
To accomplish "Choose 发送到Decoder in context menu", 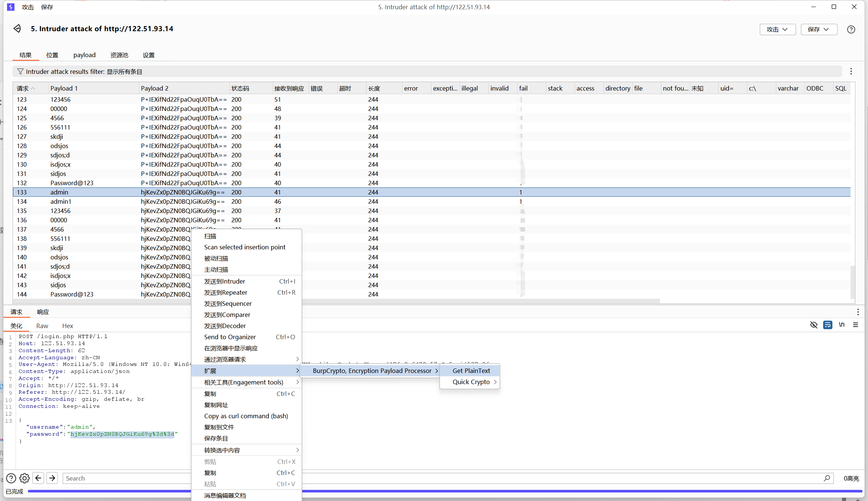I will 247,325.
